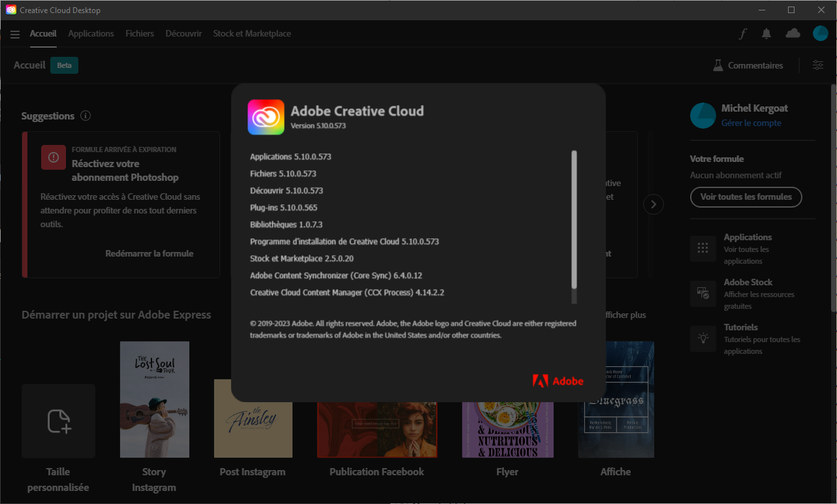Expand the suggestions carousel with the right arrow
Image resolution: width=837 pixels, height=504 pixels.
653,204
